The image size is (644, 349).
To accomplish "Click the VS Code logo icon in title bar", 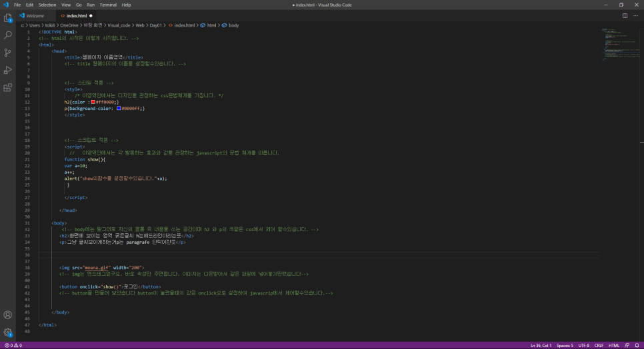I will [x=6, y=5].
